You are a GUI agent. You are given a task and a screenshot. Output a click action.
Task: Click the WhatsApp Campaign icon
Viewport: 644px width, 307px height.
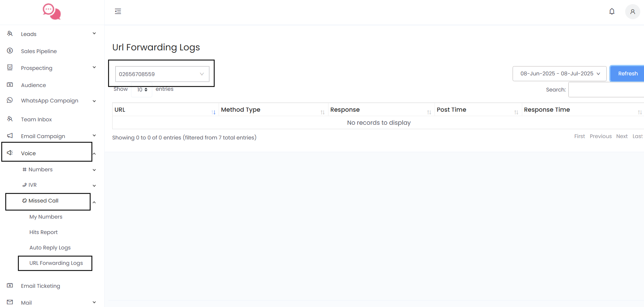pos(10,100)
